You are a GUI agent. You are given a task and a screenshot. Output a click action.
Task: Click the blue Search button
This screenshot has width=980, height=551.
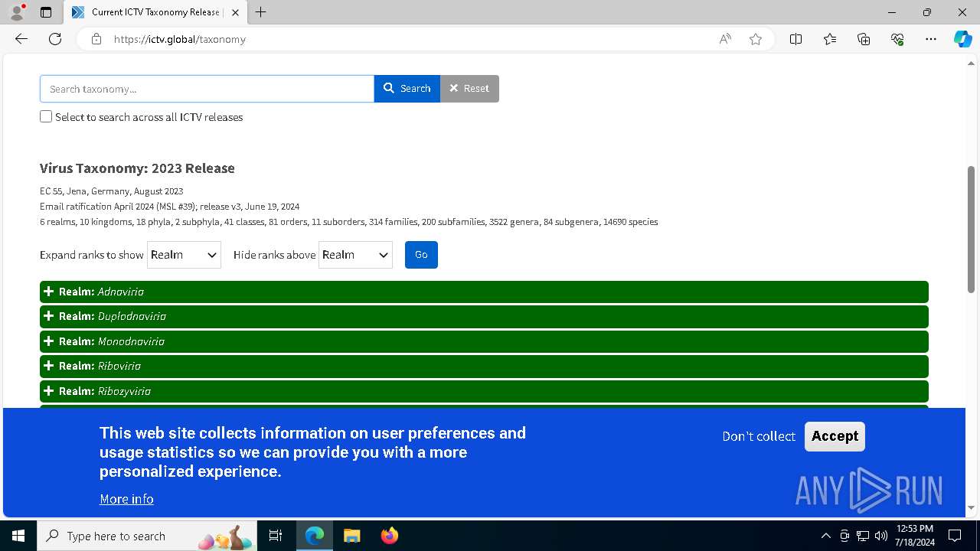[407, 89]
